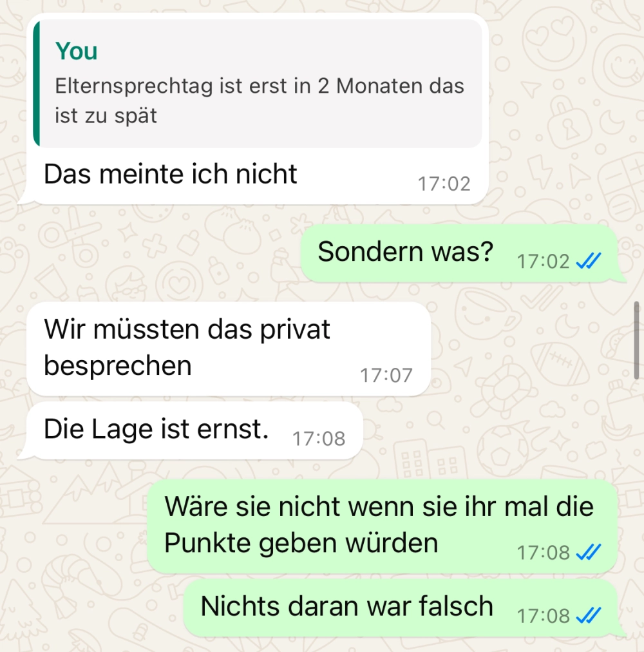Screen dimensions: 644x652
Task: Click the 17:08 timestamp beside 'Die Lage ist ernst.'
Action: 319,438
